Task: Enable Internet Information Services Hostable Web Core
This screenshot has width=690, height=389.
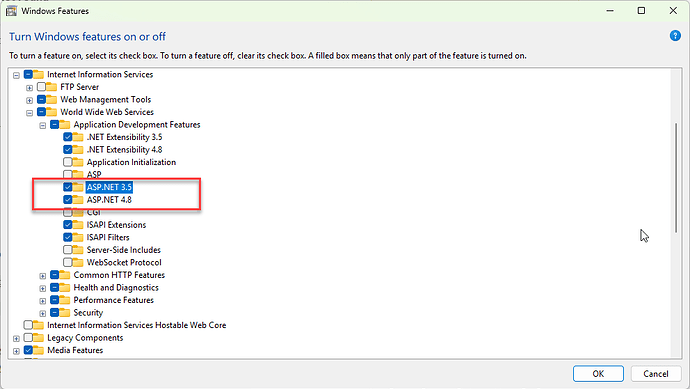Action: point(28,325)
